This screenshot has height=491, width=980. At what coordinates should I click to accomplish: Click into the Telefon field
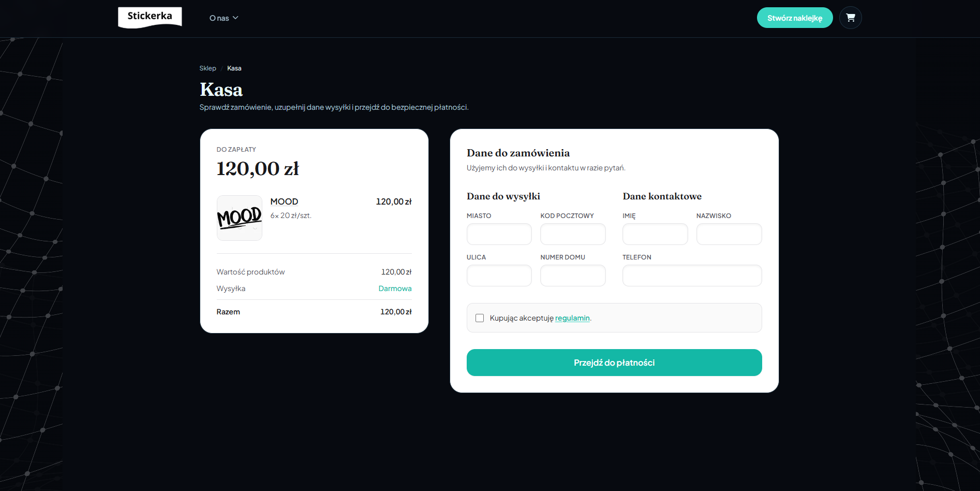pos(691,276)
